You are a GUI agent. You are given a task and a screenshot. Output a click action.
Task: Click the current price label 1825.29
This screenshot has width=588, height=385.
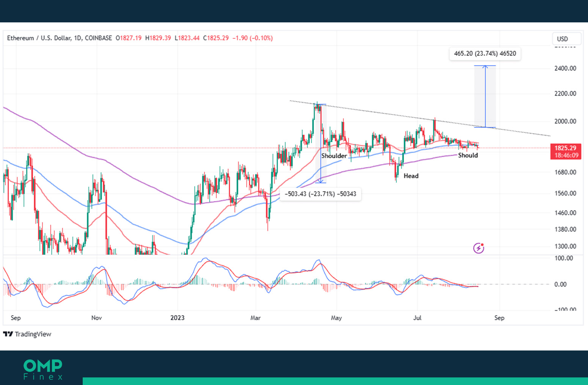pyautogui.click(x=565, y=148)
